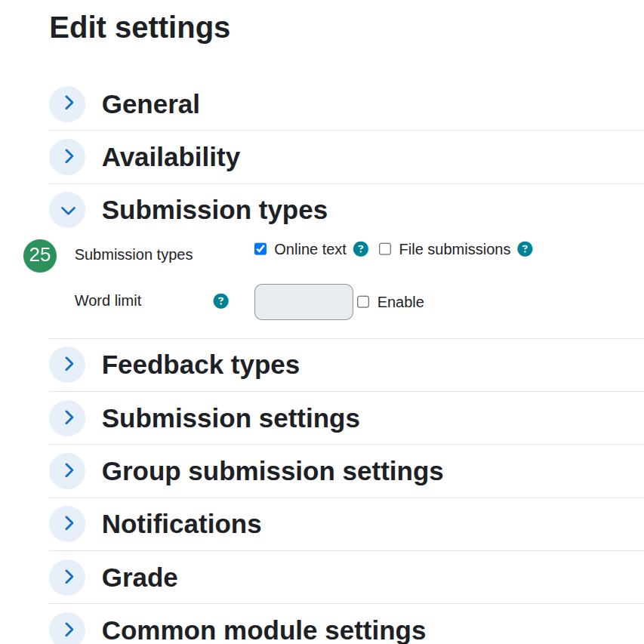The height and width of the screenshot is (644, 644).
Task: Open help icon for File submissions
Action: pyautogui.click(x=525, y=249)
